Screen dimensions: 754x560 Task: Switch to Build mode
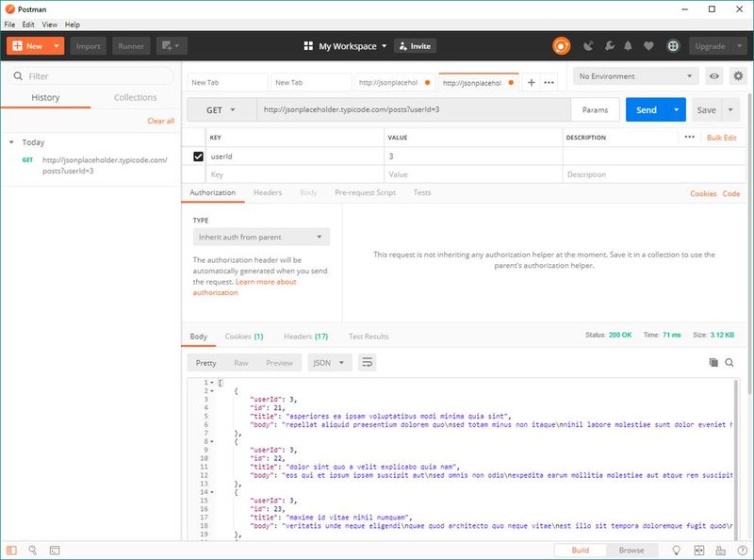[x=580, y=550]
